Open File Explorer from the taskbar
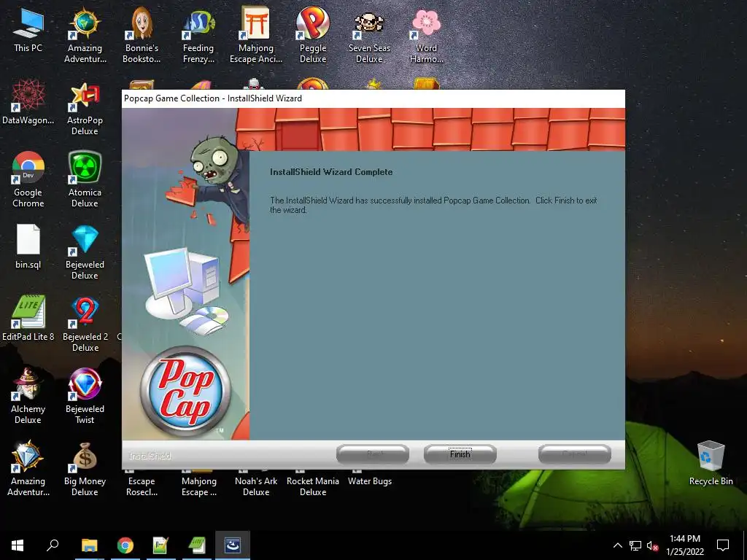The height and width of the screenshot is (560, 747). click(x=89, y=545)
